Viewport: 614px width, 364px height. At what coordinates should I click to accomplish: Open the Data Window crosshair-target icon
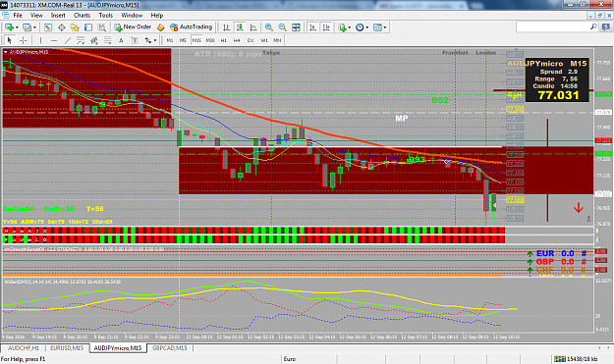point(62,26)
